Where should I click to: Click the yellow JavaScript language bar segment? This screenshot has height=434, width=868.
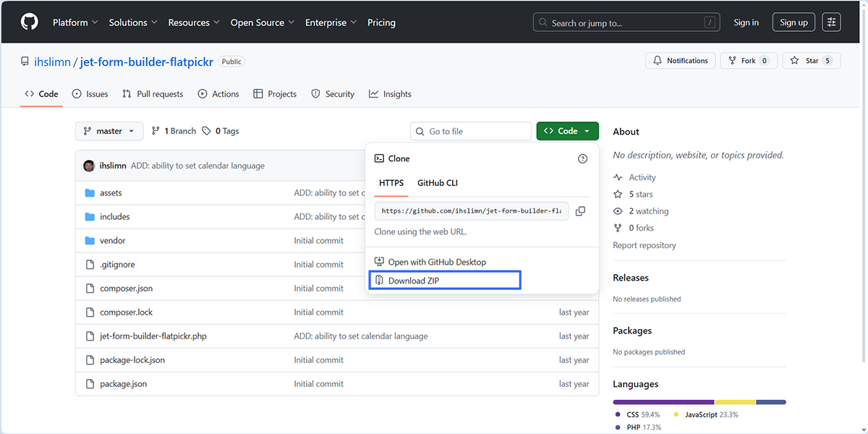pos(736,401)
